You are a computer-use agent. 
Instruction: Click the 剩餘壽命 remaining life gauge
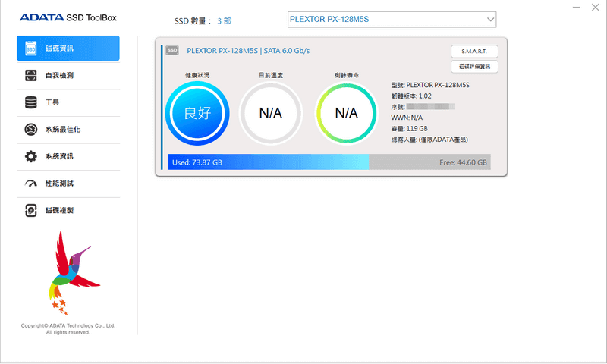coord(346,113)
